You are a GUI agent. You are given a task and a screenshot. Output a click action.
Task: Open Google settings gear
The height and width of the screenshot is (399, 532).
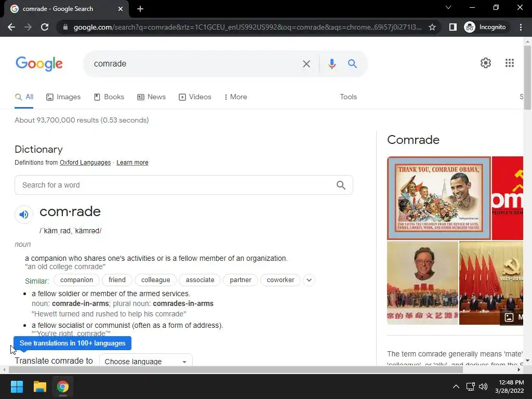pos(486,63)
